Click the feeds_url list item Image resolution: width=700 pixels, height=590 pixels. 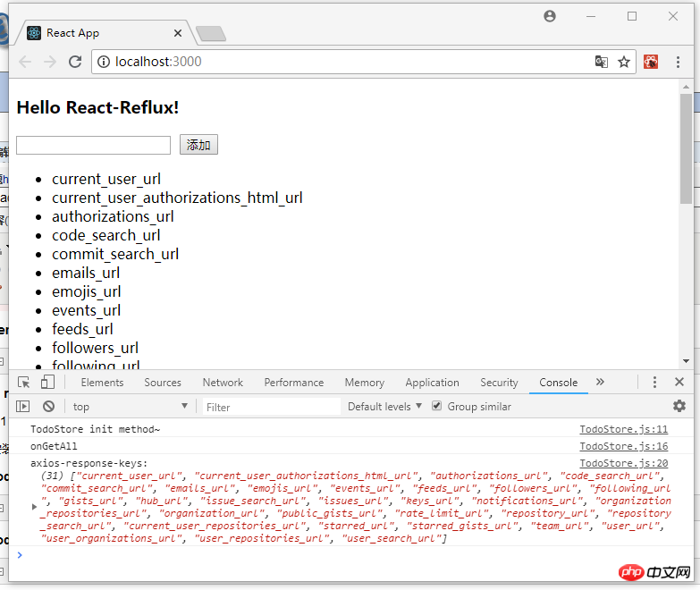[x=82, y=329]
